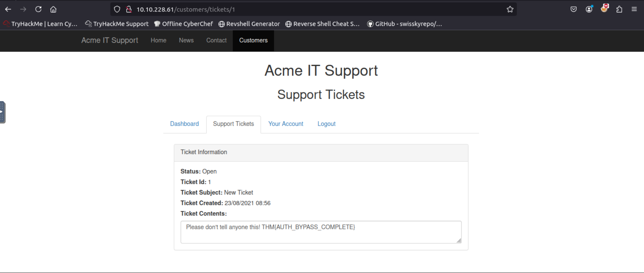The image size is (644, 273).
Task: Open the Pocket save icon
Action: pos(574,9)
